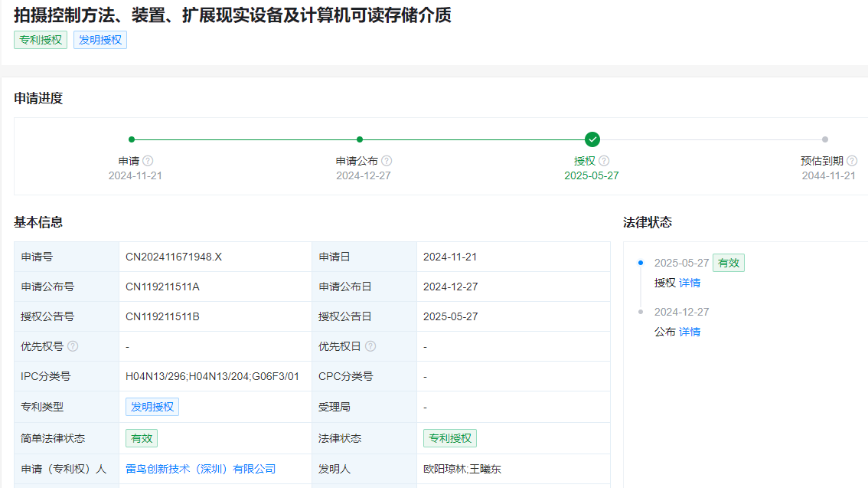Select publication number CN119211511A
Screen dimensions: 868x488
pyautogui.click(x=163, y=287)
